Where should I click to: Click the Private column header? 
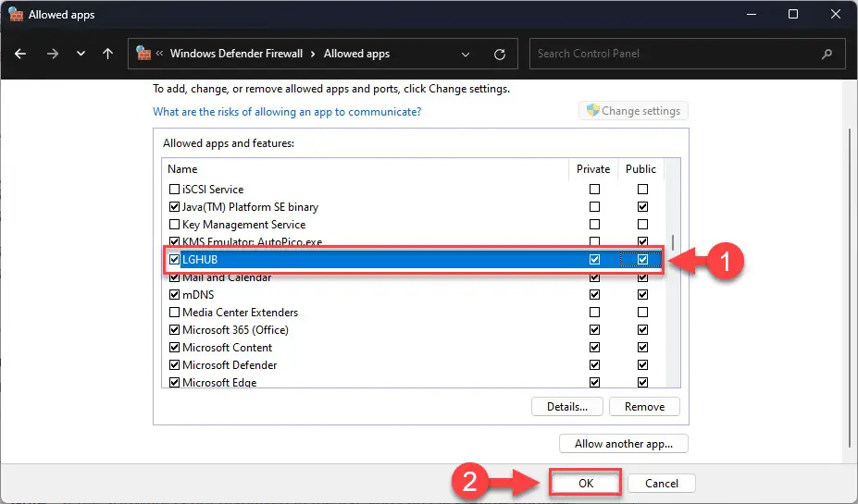click(x=593, y=169)
